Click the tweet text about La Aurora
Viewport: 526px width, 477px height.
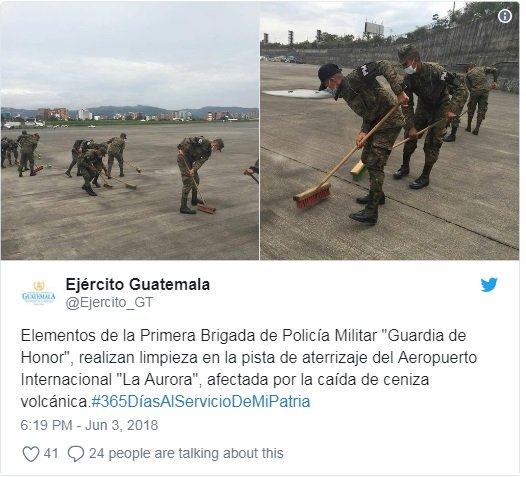pyautogui.click(x=249, y=369)
